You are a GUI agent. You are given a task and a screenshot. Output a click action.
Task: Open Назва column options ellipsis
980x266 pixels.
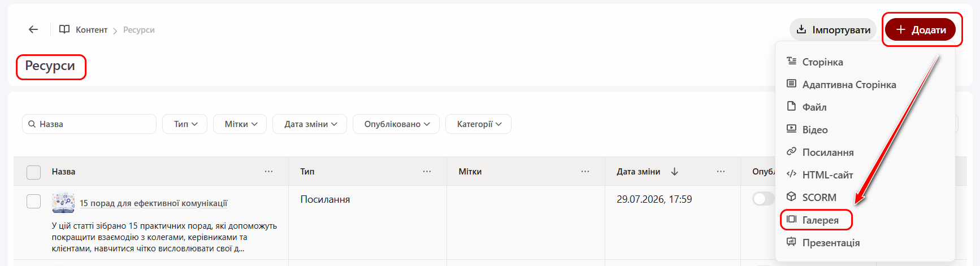click(x=268, y=172)
